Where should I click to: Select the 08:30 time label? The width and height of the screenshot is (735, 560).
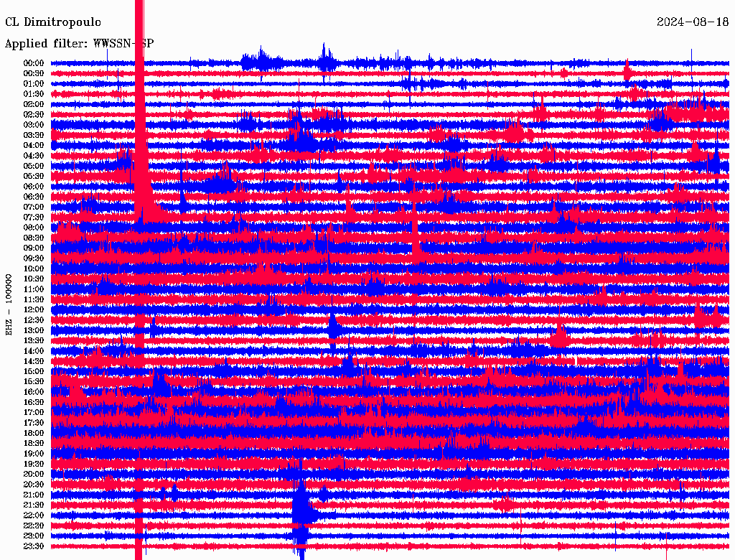point(34,238)
